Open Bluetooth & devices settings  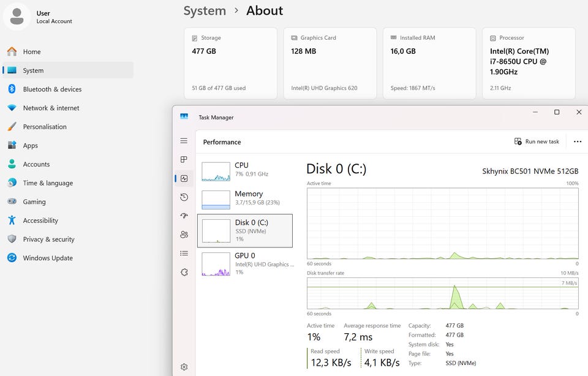52,89
